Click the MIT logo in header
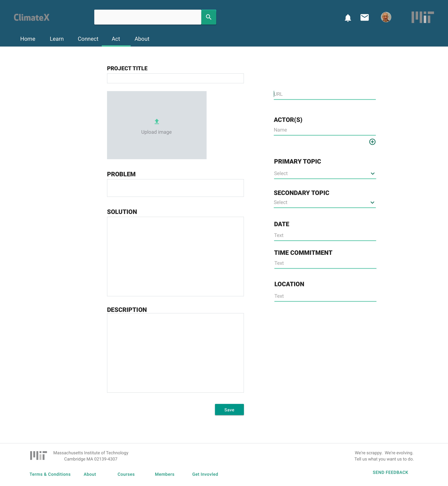The height and width of the screenshot is (486, 448). (x=422, y=17)
